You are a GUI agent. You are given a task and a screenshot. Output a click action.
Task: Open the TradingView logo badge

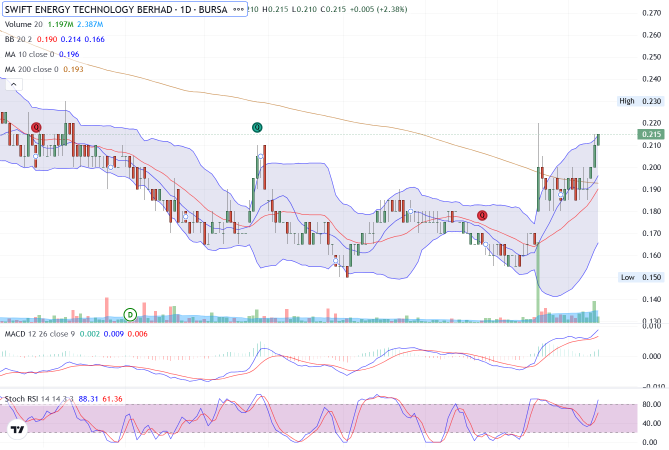17,429
